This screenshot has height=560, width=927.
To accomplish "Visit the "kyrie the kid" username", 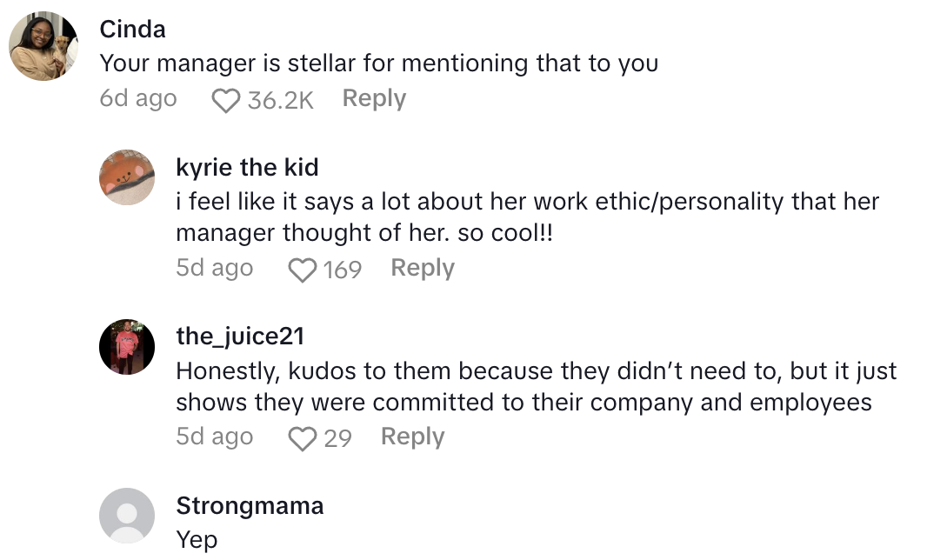I will pos(247,167).
